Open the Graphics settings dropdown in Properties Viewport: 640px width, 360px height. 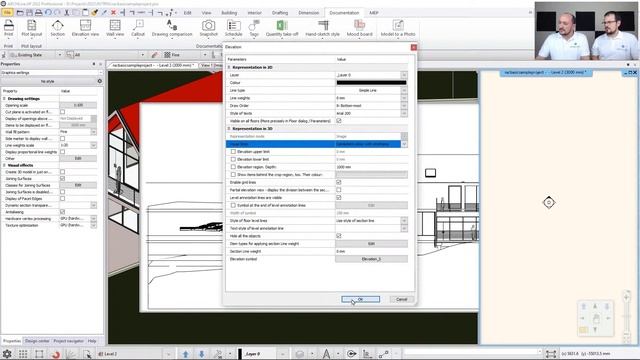(x=100, y=73)
